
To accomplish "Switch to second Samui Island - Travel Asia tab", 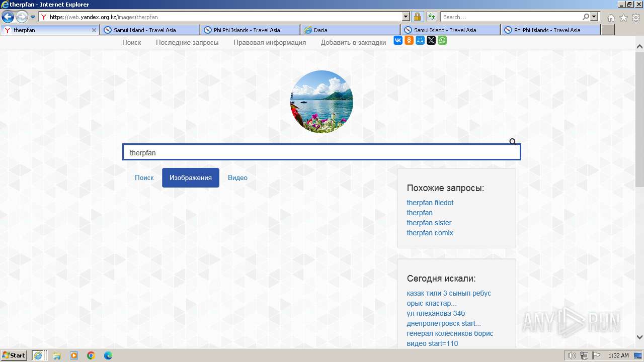I will click(450, 30).
